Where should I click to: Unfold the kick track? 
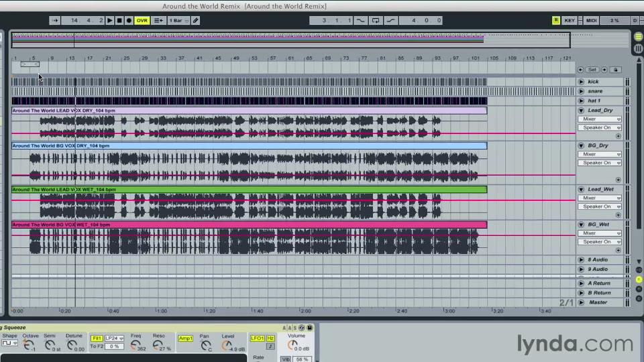coord(581,82)
